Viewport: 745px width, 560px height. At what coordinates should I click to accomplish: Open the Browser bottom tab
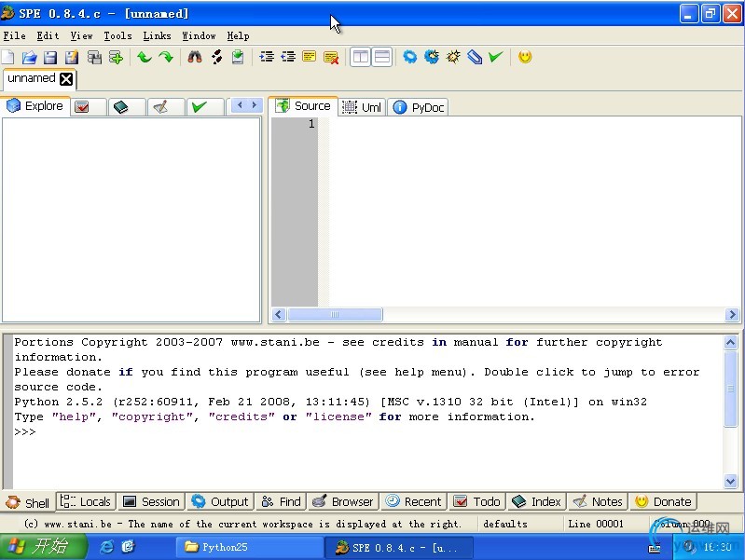click(343, 501)
